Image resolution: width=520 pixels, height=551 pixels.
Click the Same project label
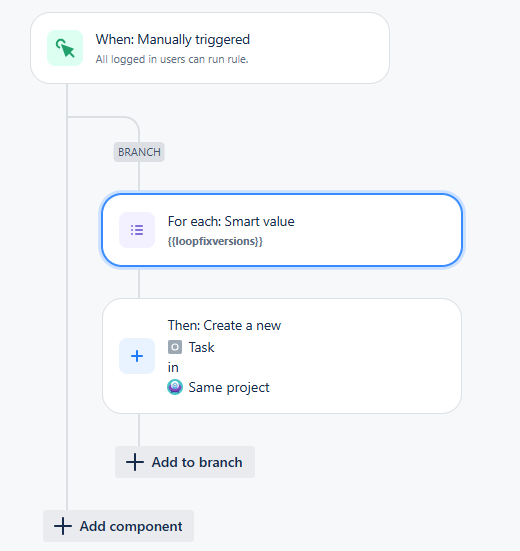point(229,388)
